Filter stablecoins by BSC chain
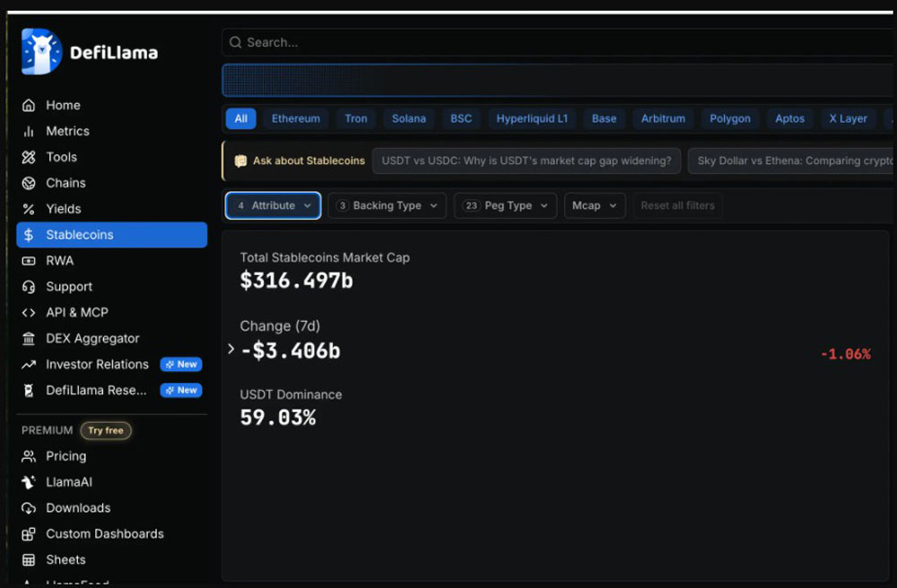The height and width of the screenshot is (588, 897). [x=461, y=119]
